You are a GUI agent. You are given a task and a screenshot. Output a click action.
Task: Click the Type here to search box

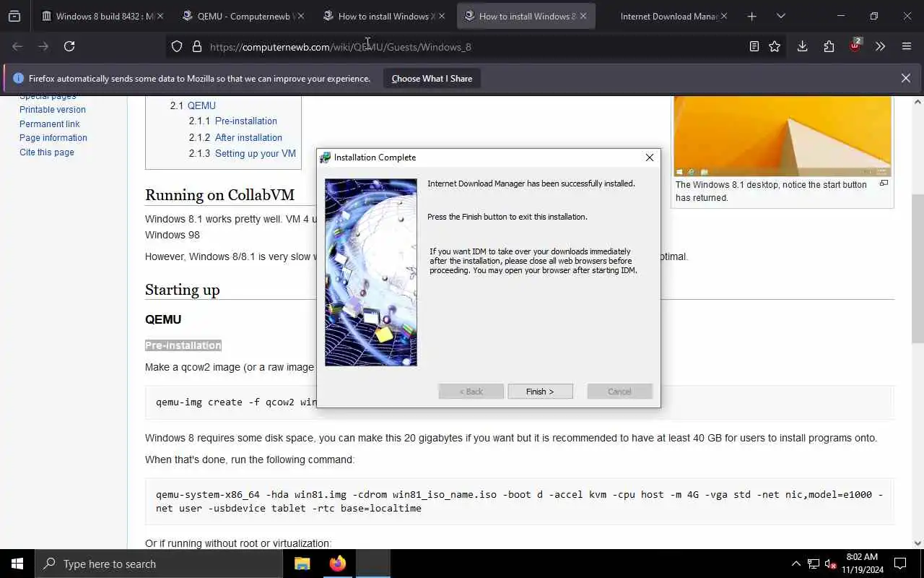pyautogui.click(x=159, y=564)
